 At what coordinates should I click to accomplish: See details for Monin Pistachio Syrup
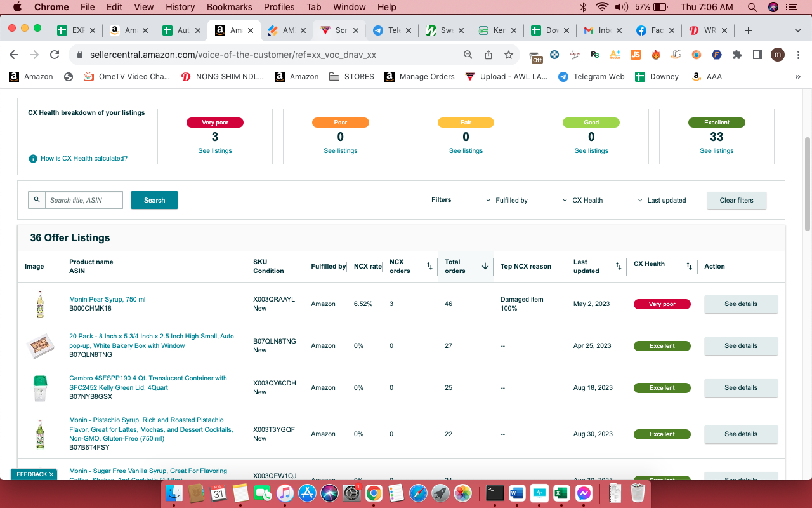[x=741, y=434]
